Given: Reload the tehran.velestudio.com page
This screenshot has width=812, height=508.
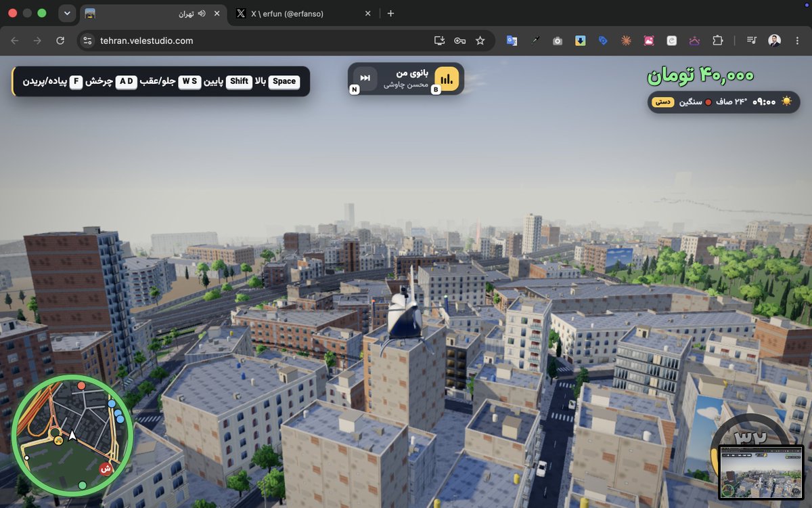Looking at the screenshot, I should 60,41.
